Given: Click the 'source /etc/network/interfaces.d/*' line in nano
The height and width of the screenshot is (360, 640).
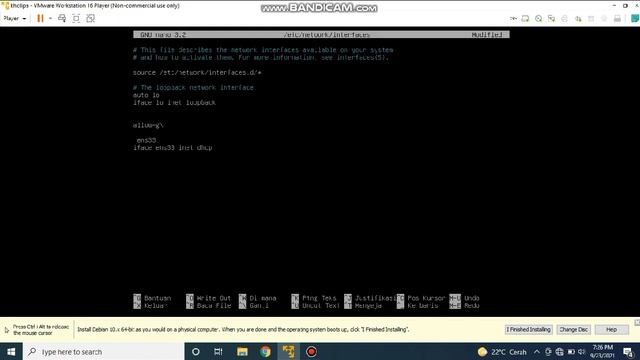Looking at the screenshot, I should 197,73.
